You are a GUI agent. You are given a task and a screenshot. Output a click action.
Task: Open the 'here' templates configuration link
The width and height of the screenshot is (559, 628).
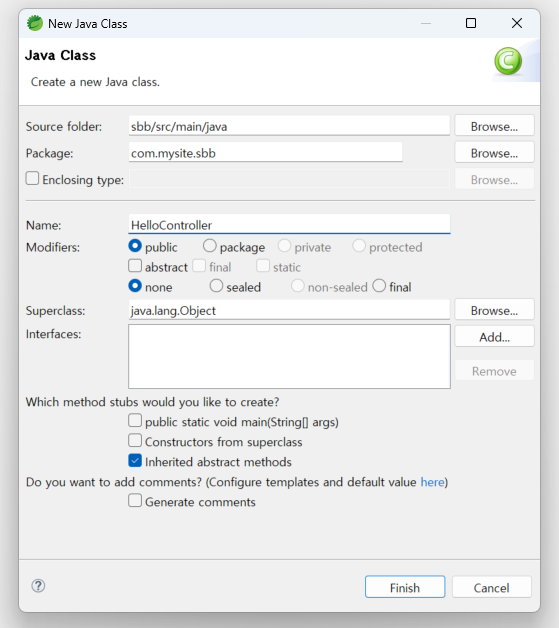click(x=432, y=482)
